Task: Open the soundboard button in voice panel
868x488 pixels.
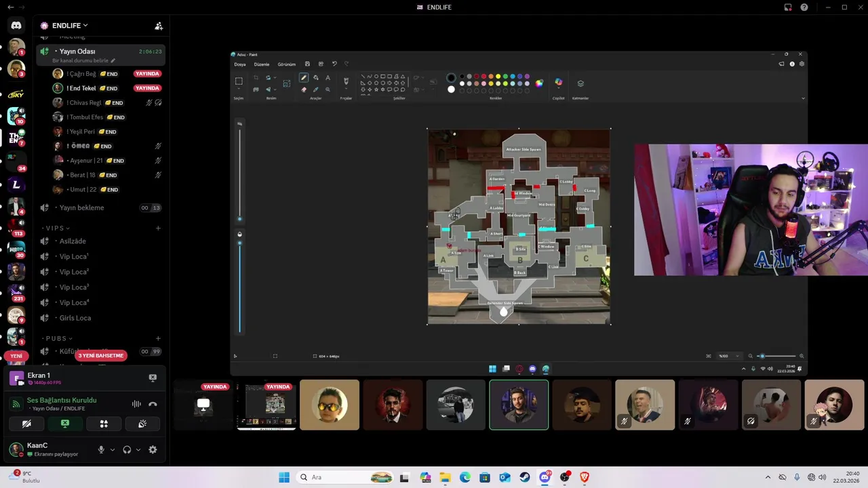Action: tap(142, 424)
